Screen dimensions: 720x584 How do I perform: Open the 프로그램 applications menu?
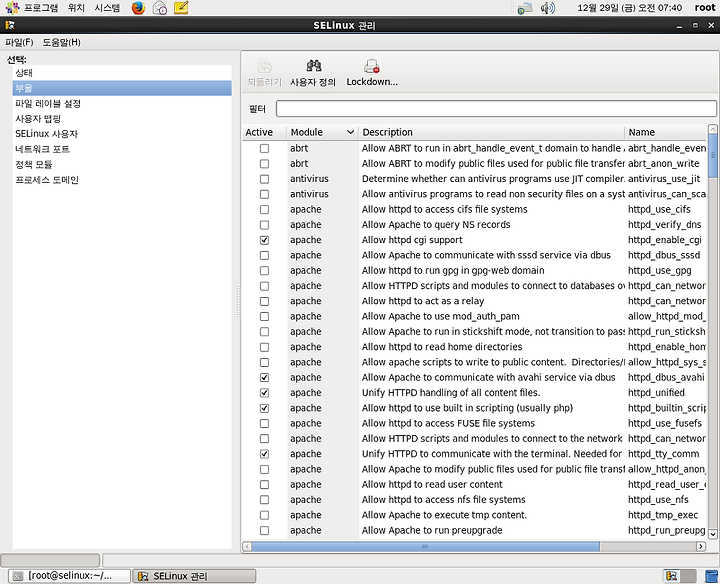click(x=32, y=8)
